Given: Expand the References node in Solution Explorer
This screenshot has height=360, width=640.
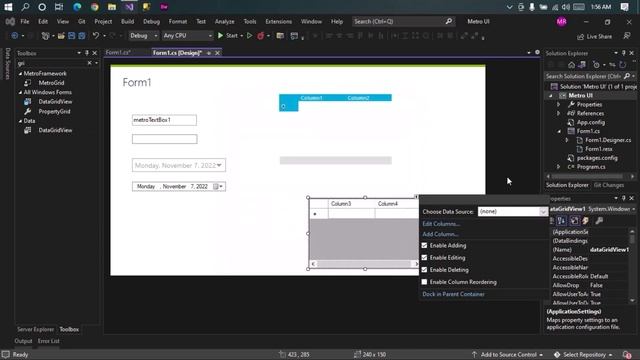Looking at the screenshot, I should pyautogui.click(x=559, y=114).
